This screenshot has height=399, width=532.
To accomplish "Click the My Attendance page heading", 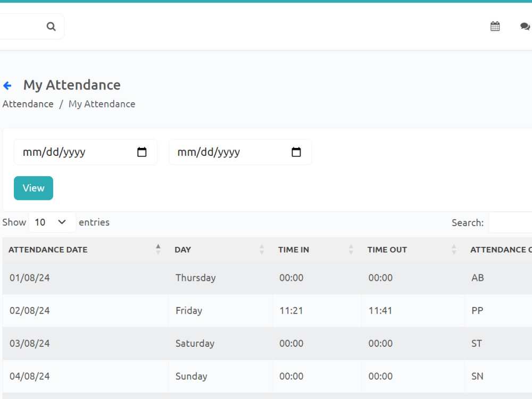I will coord(72,85).
